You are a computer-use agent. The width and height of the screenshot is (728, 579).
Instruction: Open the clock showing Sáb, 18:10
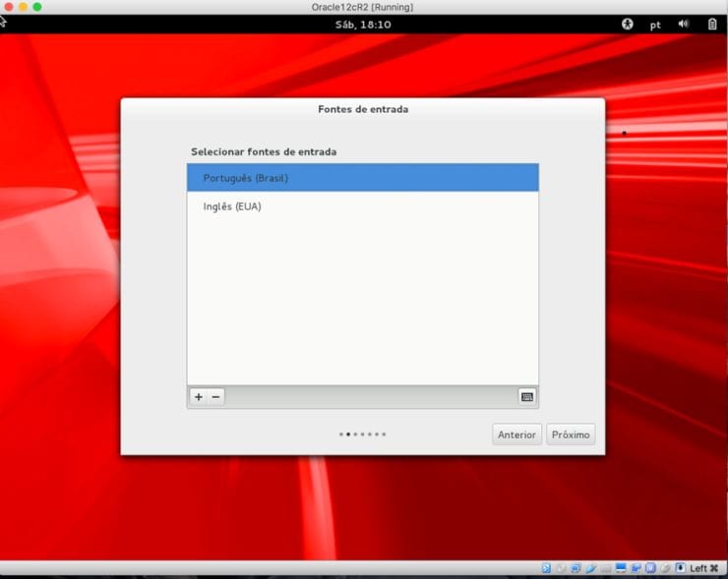pos(363,25)
